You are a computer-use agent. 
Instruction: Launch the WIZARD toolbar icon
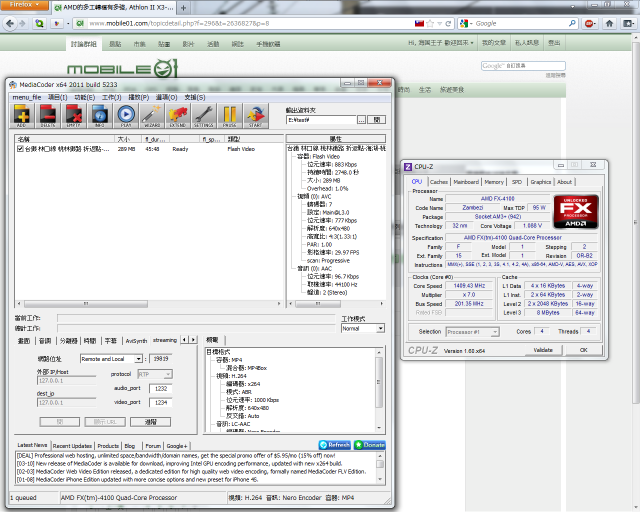(152, 116)
